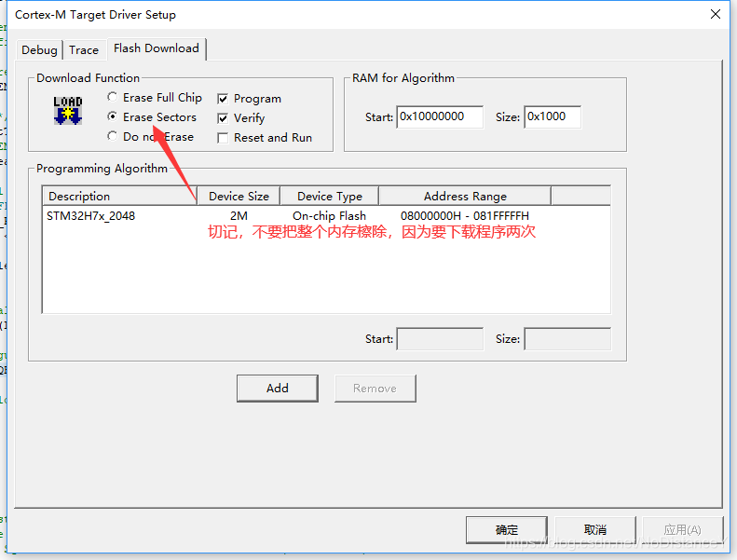Click the 取消 (Cancel) button
The width and height of the screenshot is (737, 560).
(595, 530)
